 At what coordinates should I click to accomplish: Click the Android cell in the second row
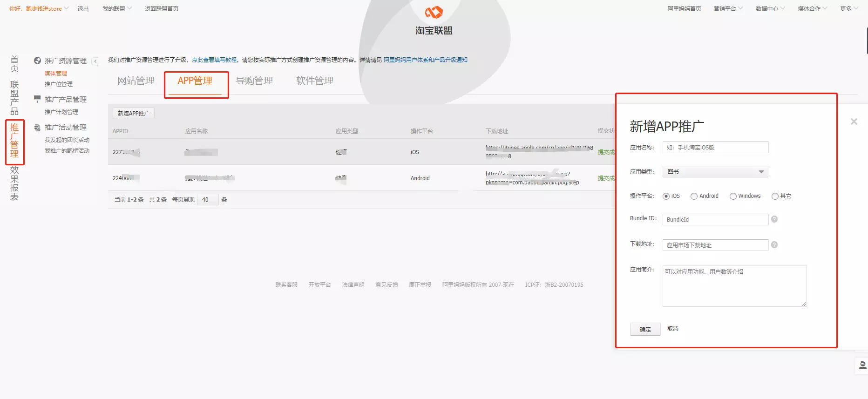point(420,178)
